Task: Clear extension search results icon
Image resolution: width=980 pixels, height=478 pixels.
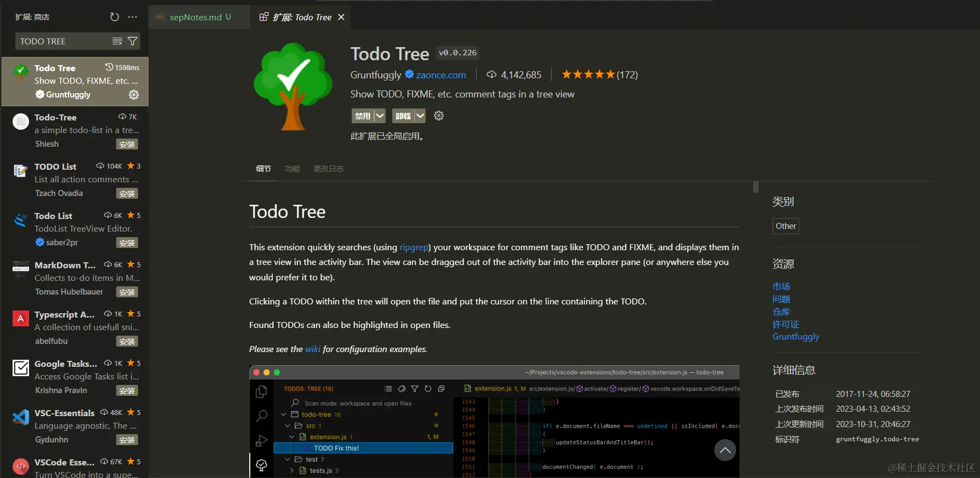Action: tap(117, 41)
